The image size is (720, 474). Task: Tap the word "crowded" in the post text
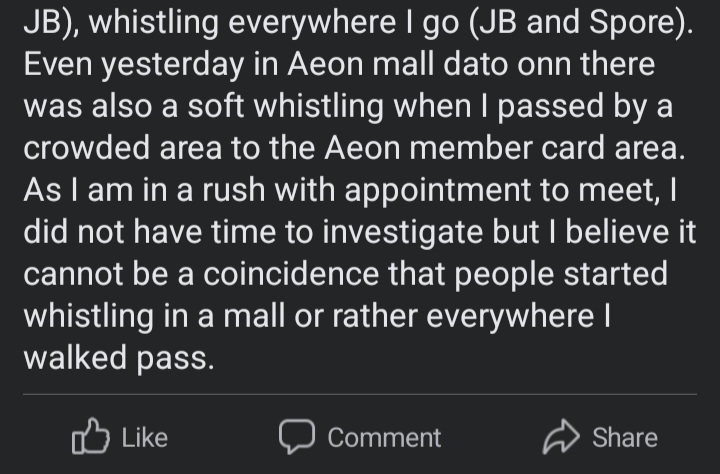[x=86, y=148]
